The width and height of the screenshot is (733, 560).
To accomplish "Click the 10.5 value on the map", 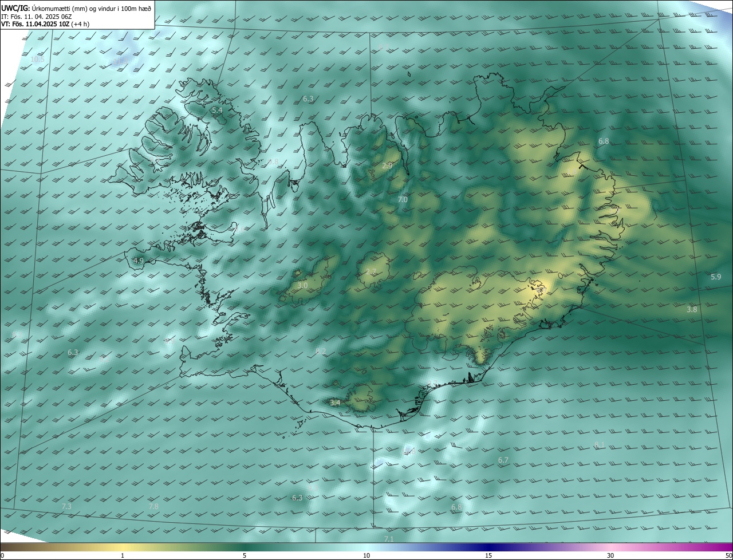I will 37,59.
